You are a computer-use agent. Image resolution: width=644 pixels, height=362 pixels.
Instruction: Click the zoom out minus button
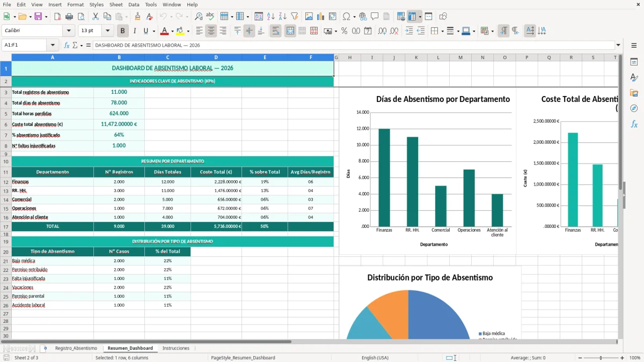579,358
